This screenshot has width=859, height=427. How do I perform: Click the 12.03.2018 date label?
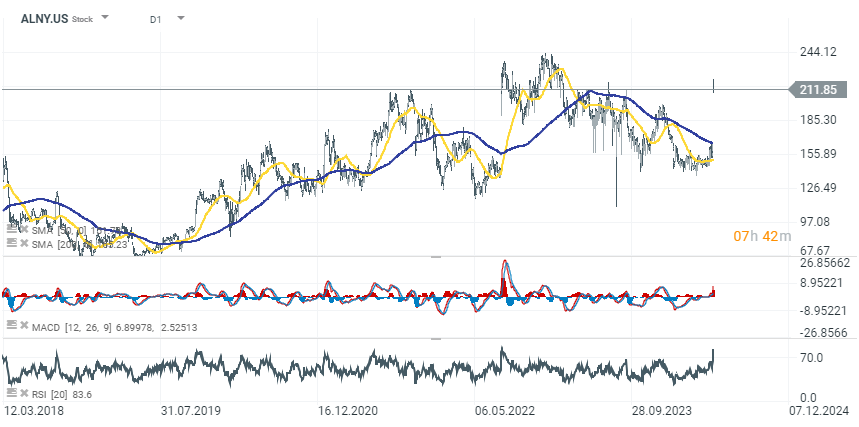click(x=32, y=411)
